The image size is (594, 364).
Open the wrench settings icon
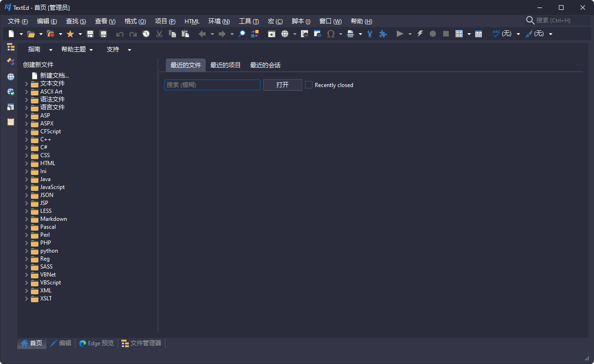coord(370,34)
